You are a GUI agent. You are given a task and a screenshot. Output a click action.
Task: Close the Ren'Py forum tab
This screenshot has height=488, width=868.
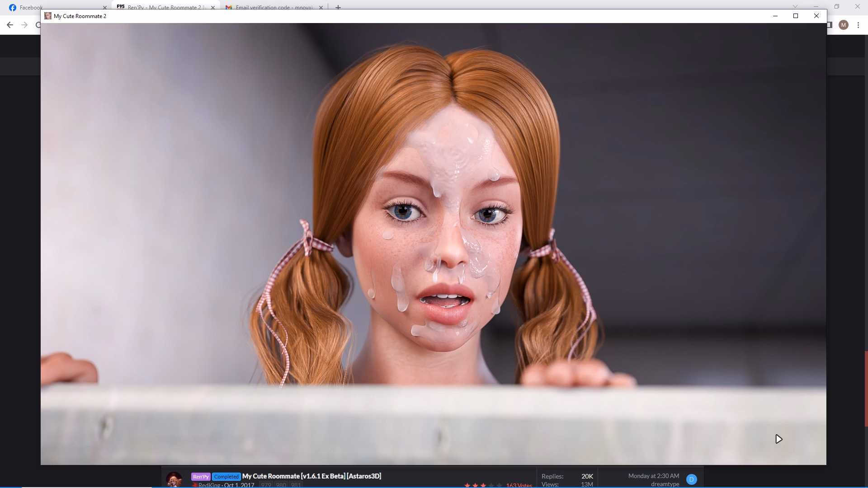(213, 8)
